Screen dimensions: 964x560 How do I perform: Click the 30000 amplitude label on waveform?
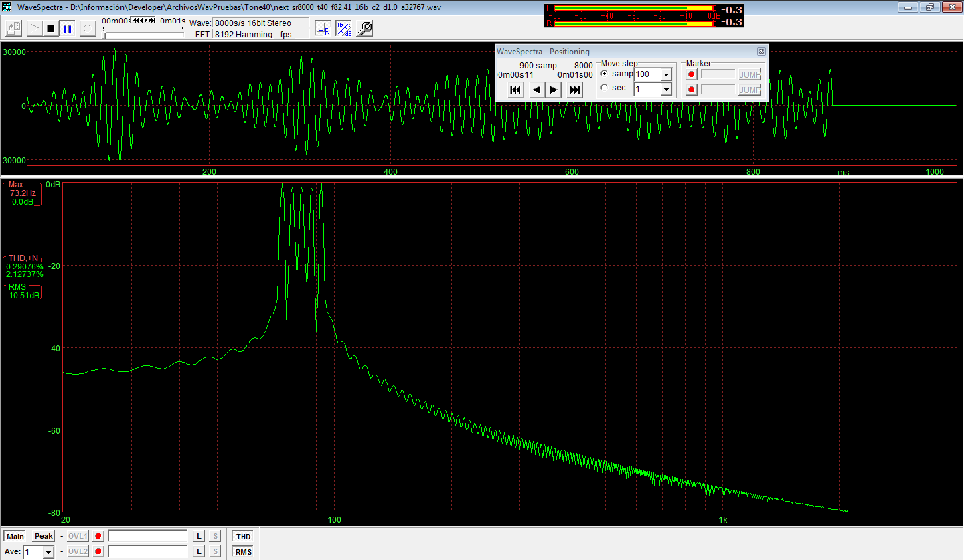pyautogui.click(x=13, y=52)
